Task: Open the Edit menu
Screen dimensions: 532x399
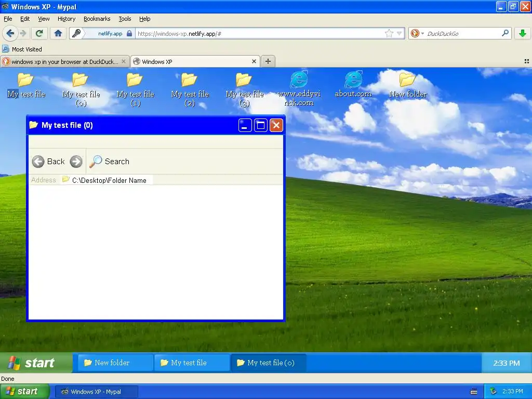Action: [25, 19]
